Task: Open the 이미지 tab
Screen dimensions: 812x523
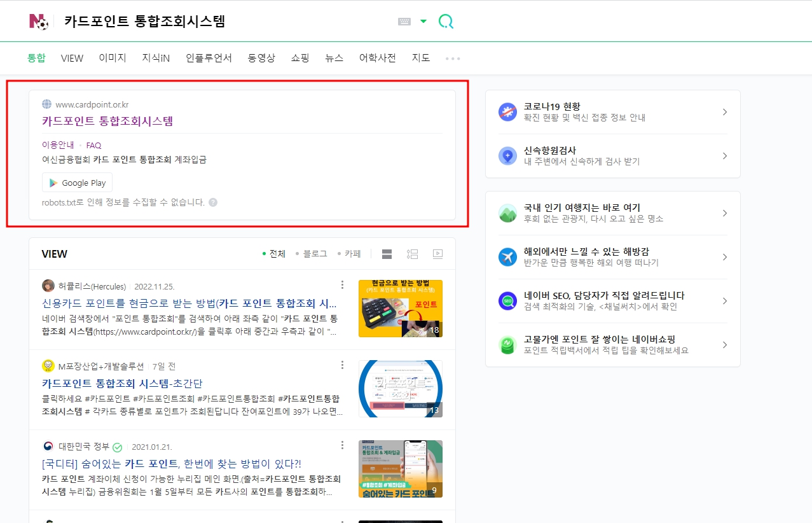Action: tap(113, 58)
